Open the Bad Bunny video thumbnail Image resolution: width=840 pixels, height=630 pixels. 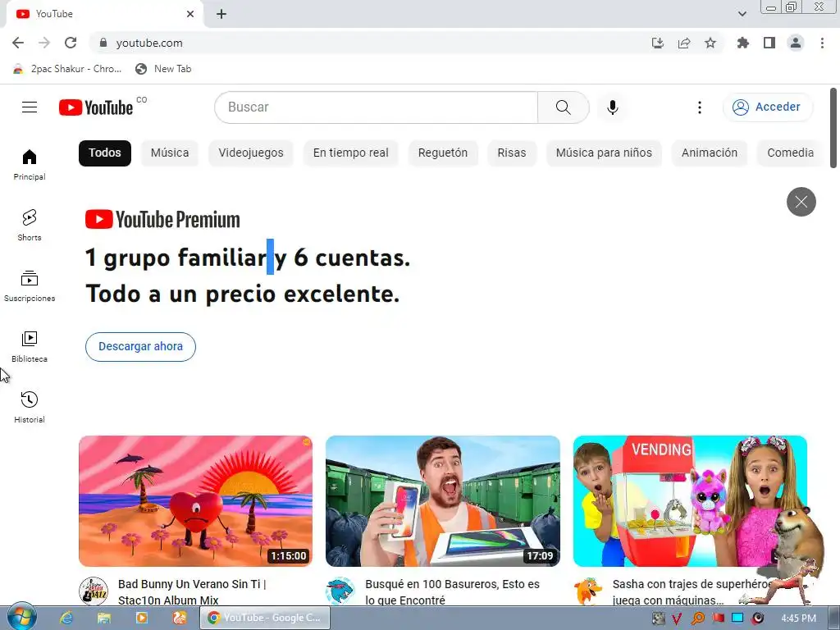click(195, 501)
